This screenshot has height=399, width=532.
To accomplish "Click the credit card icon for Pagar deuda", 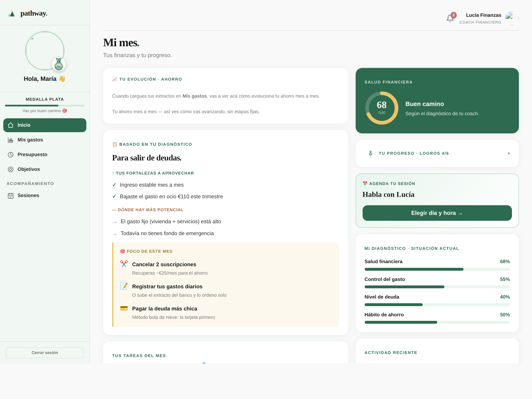I will [124, 308].
